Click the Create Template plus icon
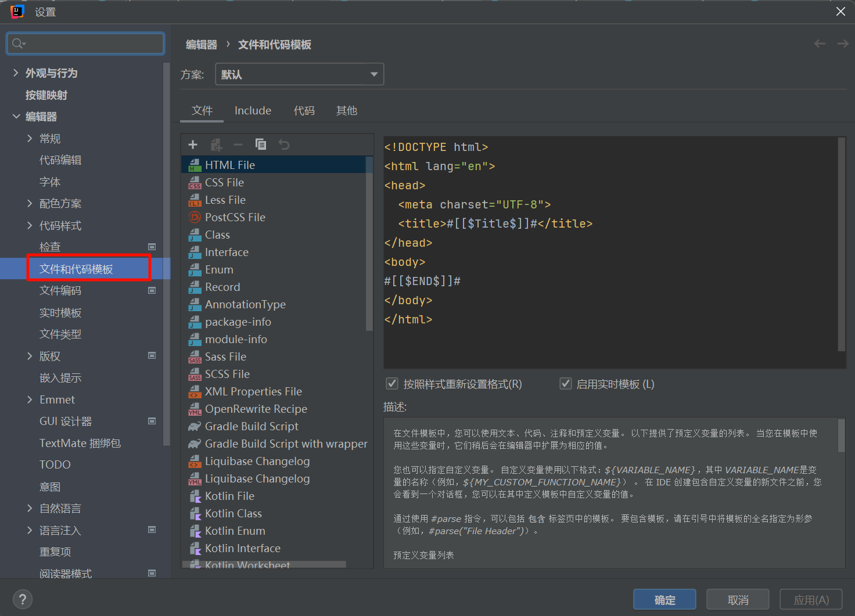Screen dimensions: 855x616 [x=193, y=145]
